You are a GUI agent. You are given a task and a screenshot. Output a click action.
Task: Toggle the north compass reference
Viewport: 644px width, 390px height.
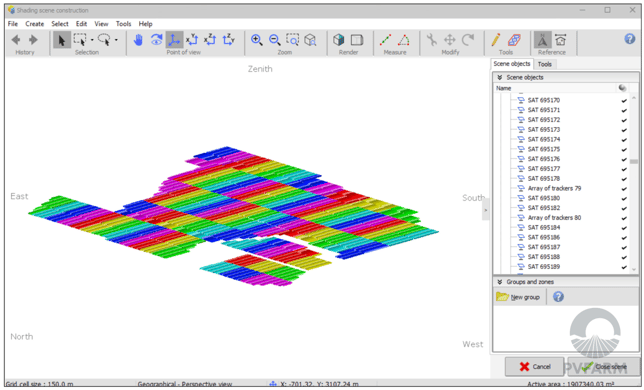coord(543,40)
